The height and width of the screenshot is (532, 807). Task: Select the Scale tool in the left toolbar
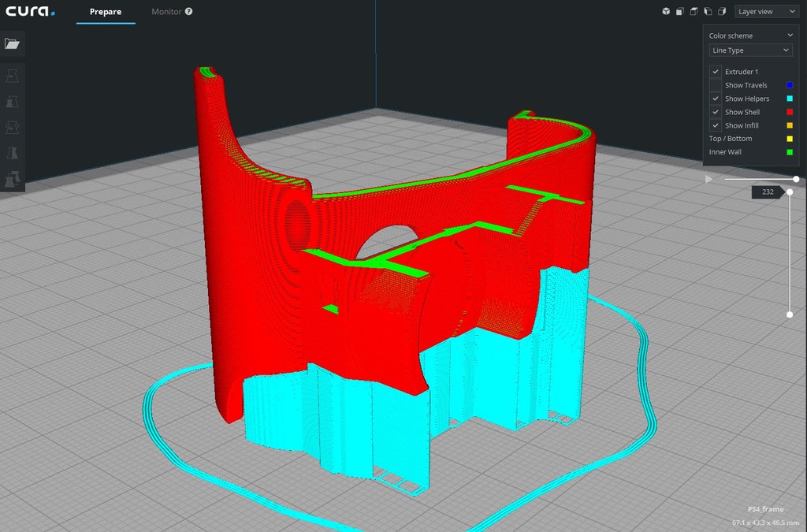13,102
